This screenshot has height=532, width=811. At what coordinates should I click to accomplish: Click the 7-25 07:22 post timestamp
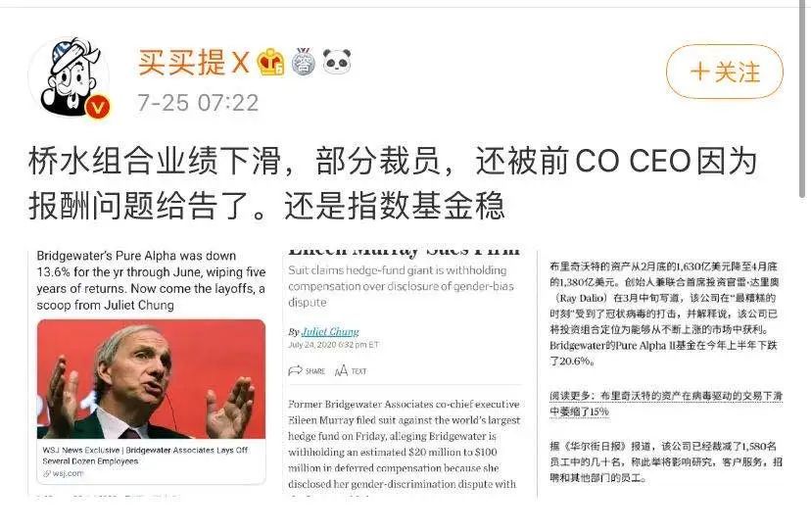[198, 103]
